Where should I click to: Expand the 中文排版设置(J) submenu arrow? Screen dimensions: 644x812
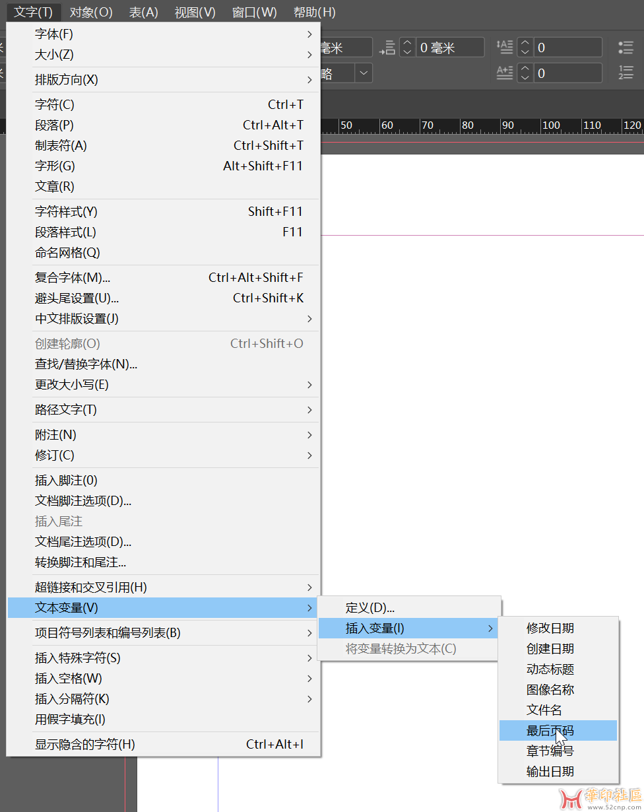tap(309, 319)
